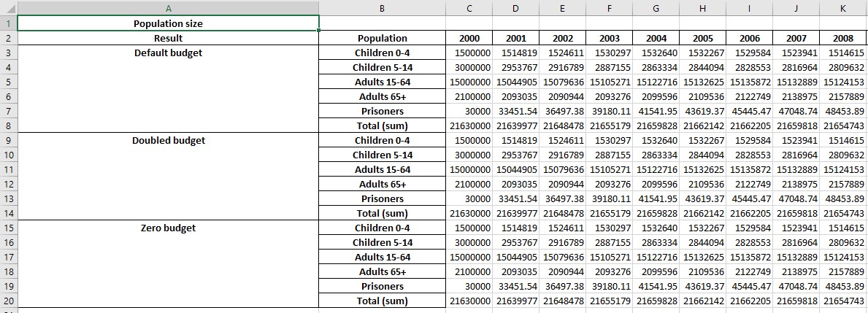Click cell C4 with value 3000000
This screenshot has width=868, height=313.
[469, 67]
